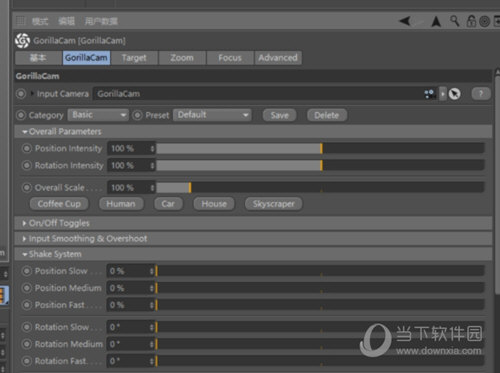Click the question mark help button
This screenshot has width=500, height=373.
481,94
